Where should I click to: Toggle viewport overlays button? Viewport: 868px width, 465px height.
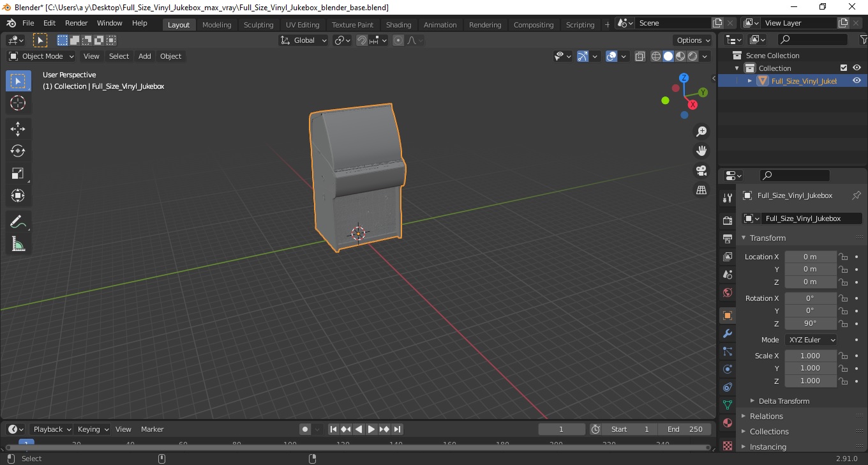611,56
